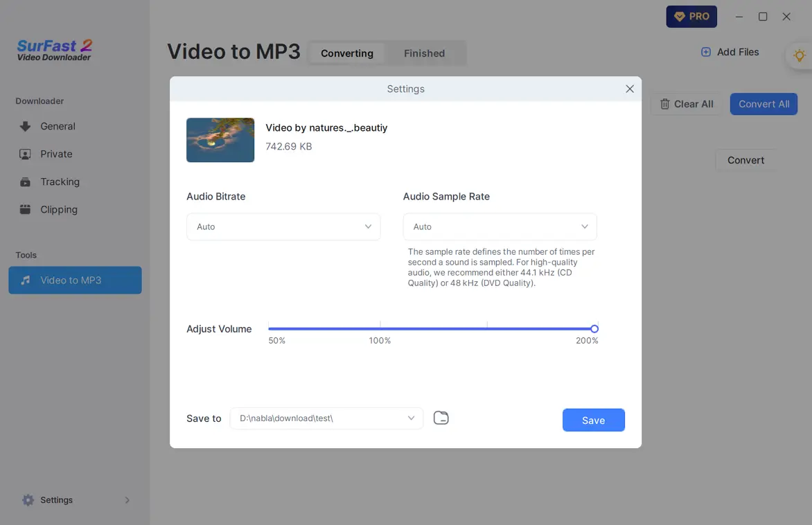
Task: Open the Audio Bitrate dropdown
Action: pyautogui.click(x=283, y=226)
